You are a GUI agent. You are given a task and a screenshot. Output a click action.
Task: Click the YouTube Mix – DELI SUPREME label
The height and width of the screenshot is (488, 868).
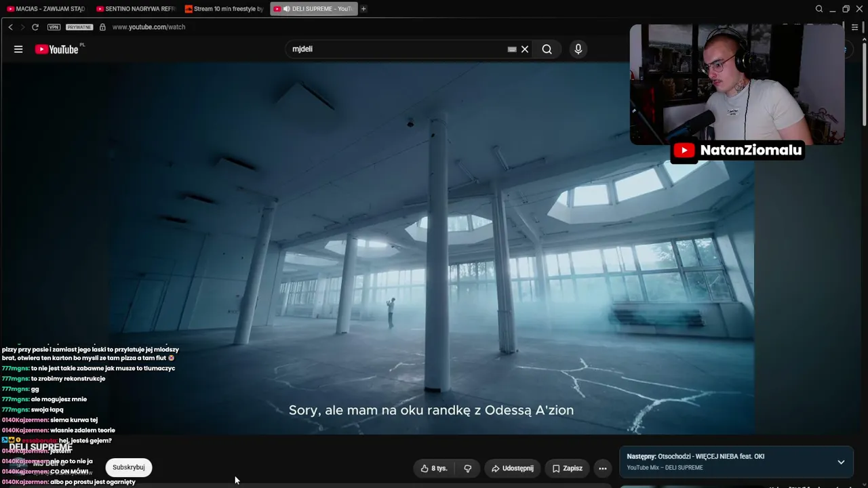coord(665,468)
